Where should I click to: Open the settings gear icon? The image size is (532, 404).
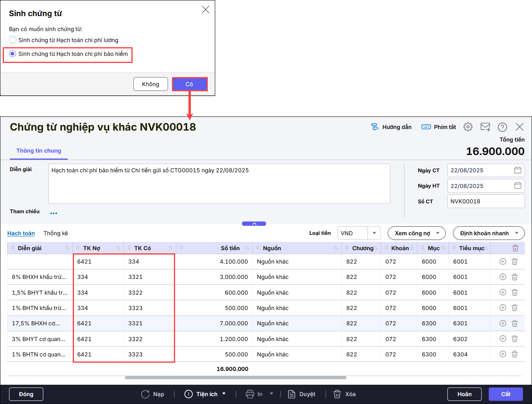(468, 127)
